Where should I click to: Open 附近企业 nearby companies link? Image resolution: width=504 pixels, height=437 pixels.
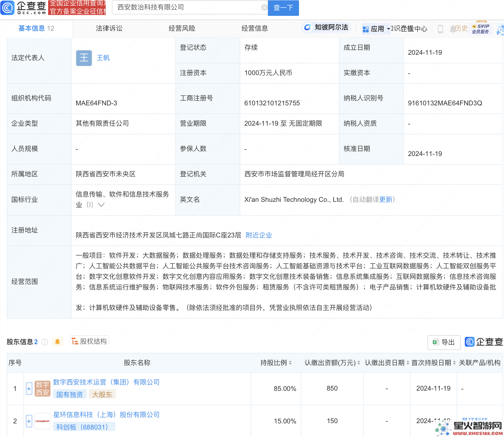[x=259, y=235]
